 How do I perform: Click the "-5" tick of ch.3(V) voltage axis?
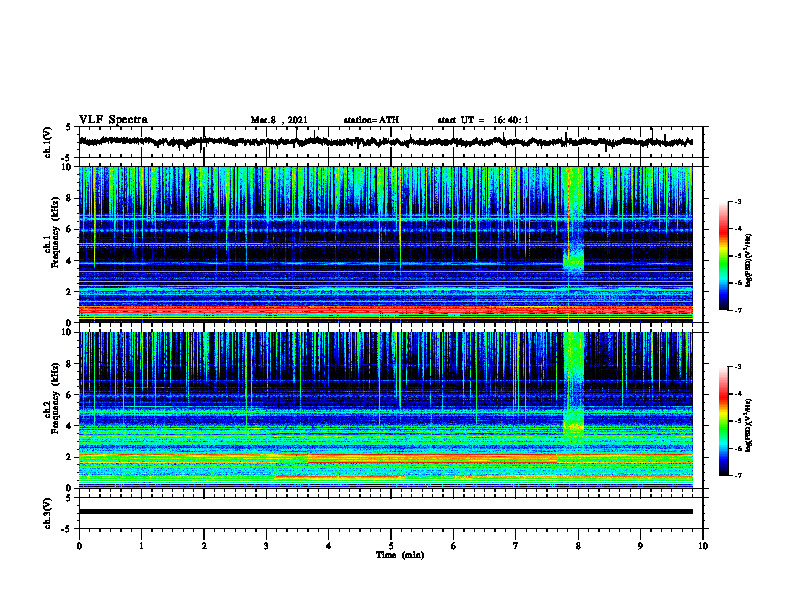[66, 529]
